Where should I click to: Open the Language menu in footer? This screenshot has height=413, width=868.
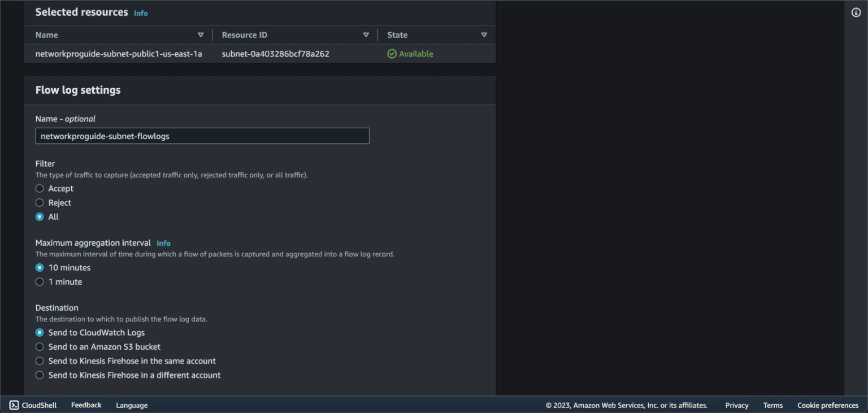(132, 405)
